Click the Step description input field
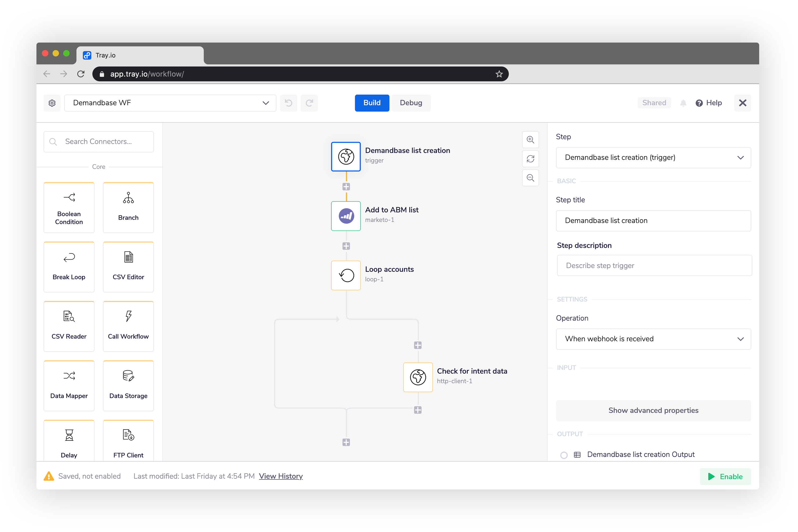The image size is (798, 532). (653, 265)
